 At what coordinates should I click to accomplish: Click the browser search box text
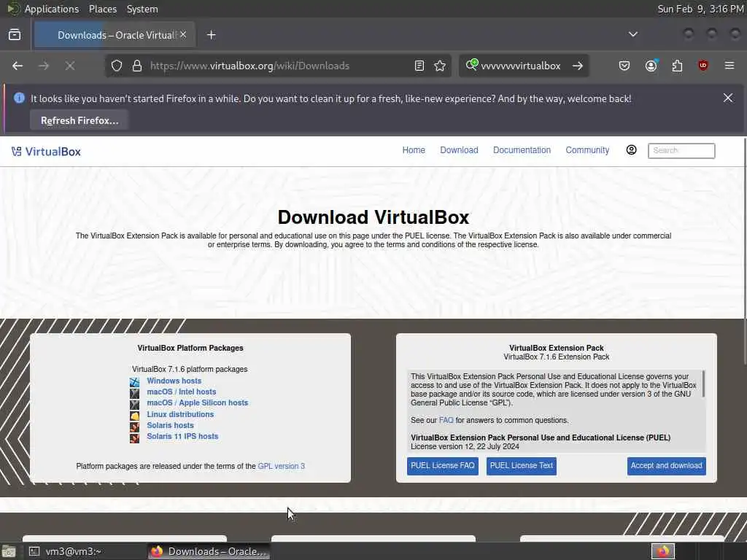pyautogui.click(x=521, y=66)
